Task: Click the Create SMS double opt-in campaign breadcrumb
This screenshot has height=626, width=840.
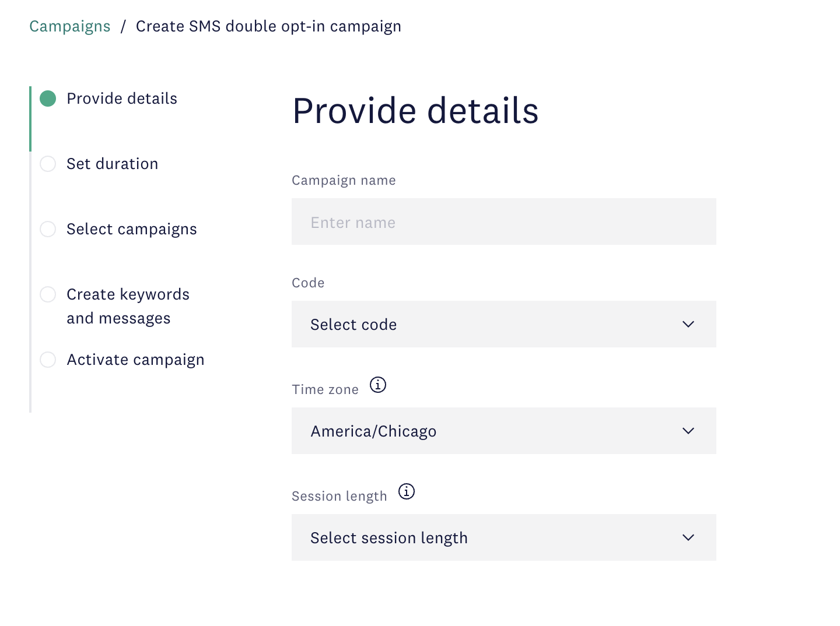Action: point(268,26)
